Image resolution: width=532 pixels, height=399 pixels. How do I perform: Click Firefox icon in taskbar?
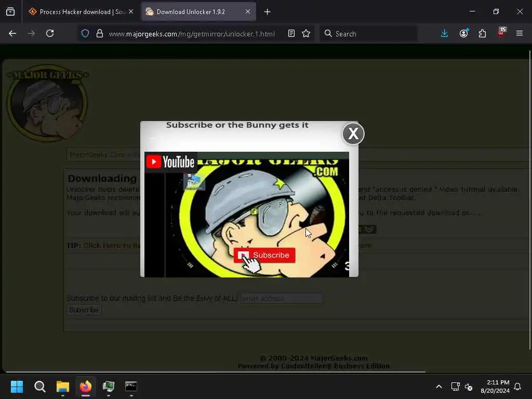coord(86,387)
